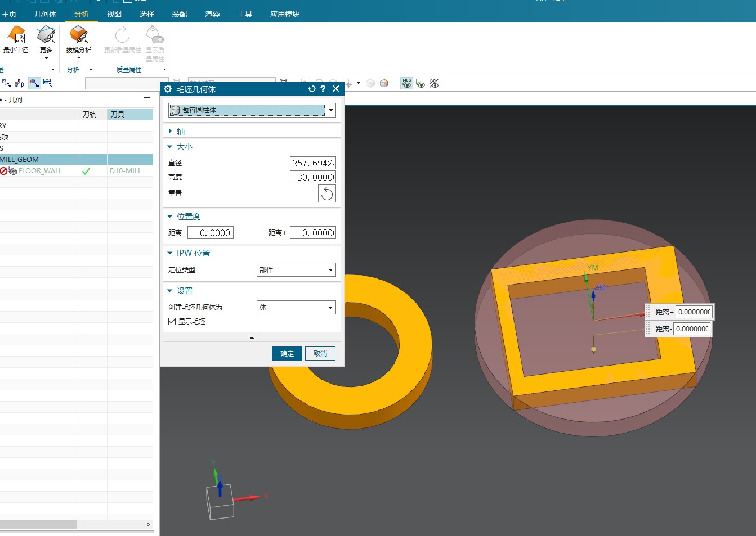
Task: Click the cylinder icon in type selector
Action: [x=175, y=110]
